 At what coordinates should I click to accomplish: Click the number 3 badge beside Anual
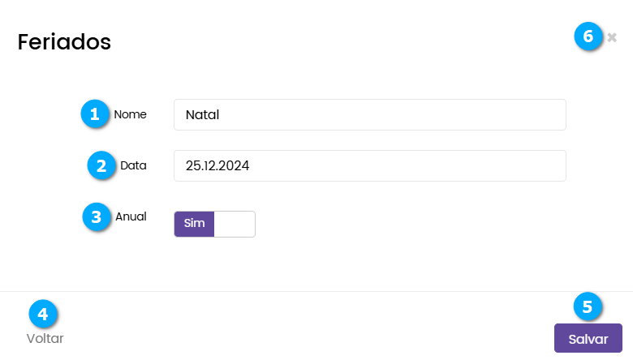coord(97,216)
